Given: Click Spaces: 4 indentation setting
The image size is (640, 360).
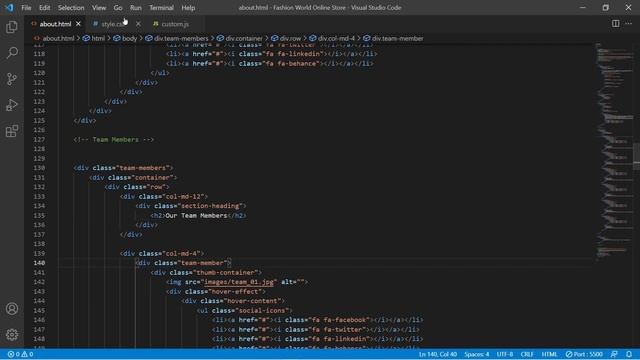Looking at the screenshot, I should (x=476, y=354).
